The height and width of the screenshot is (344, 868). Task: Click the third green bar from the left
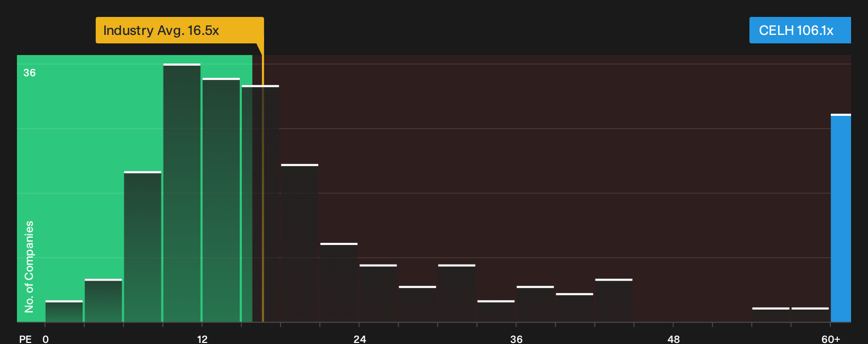click(x=143, y=247)
